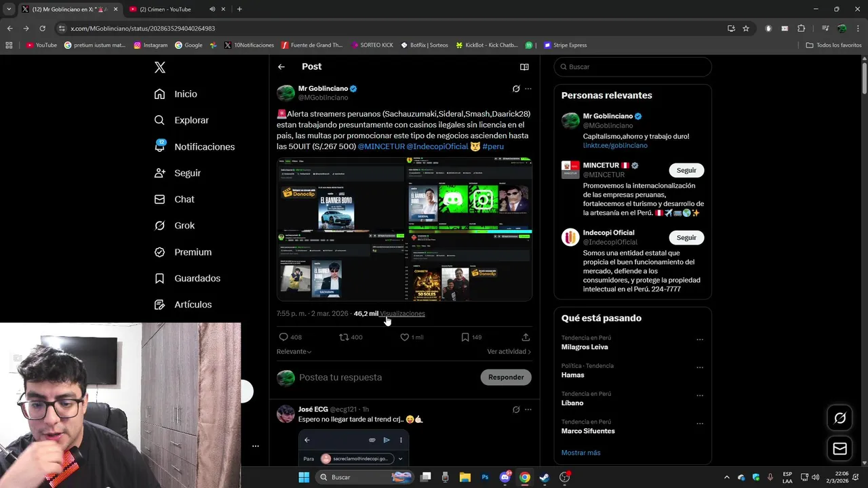
Task: Open Steam from the taskbar
Action: coord(544,477)
